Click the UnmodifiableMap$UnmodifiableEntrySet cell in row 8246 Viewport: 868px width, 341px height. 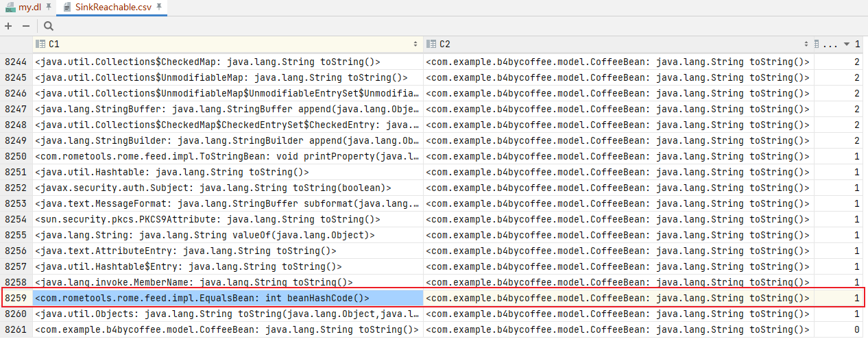point(228,93)
